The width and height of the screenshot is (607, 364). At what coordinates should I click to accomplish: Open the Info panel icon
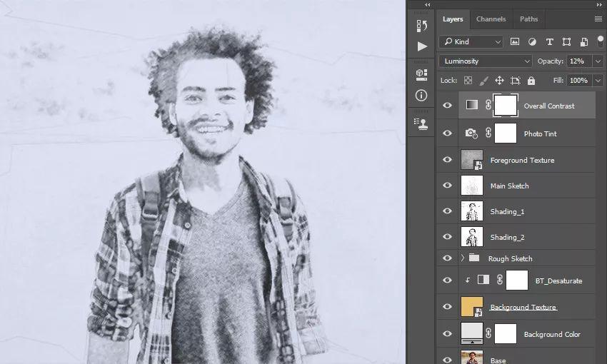pos(421,95)
